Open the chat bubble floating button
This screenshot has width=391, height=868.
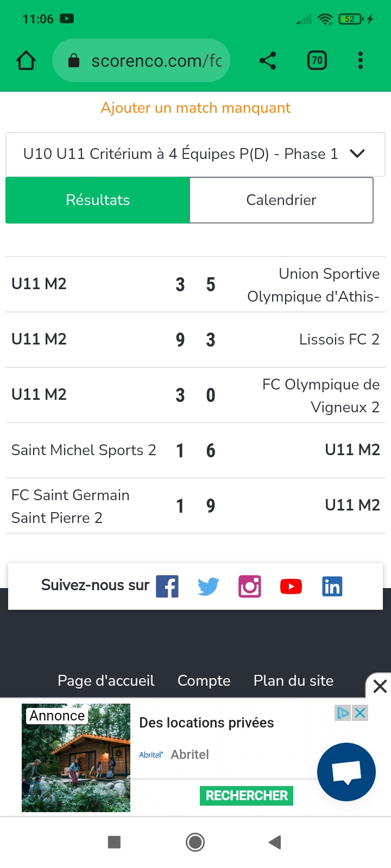[x=346, y=772]
